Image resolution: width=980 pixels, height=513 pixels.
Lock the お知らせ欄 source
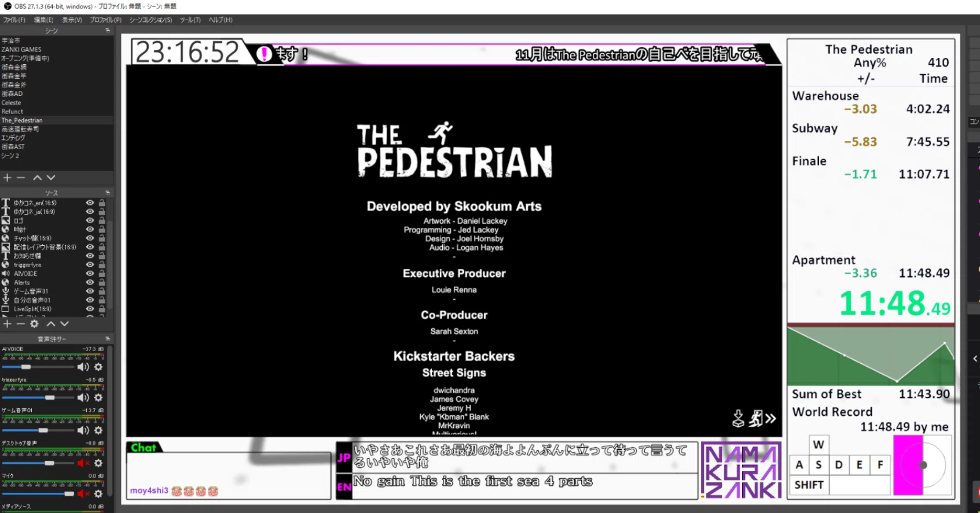pyautogui.click(x=102, y=256)
